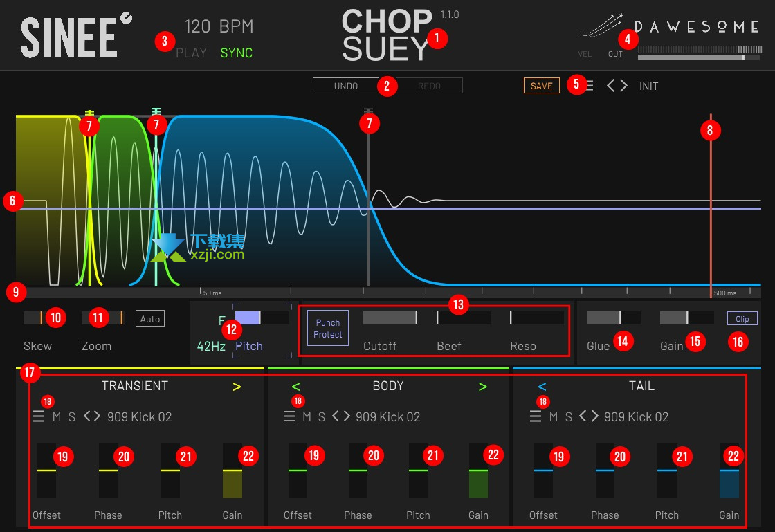Select the yellow transient-body crossover handle
The height and width of the screenshot is (532, 775).
pos(89,113)
